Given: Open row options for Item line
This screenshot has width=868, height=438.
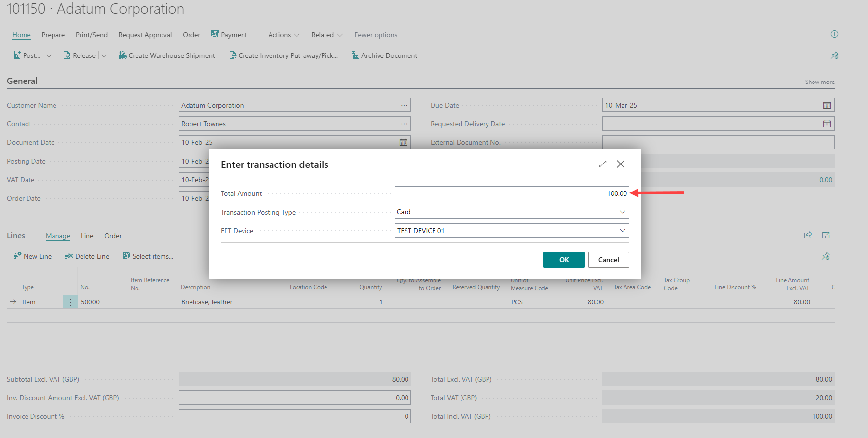Looking at the screenshot, I should point(70,302).
